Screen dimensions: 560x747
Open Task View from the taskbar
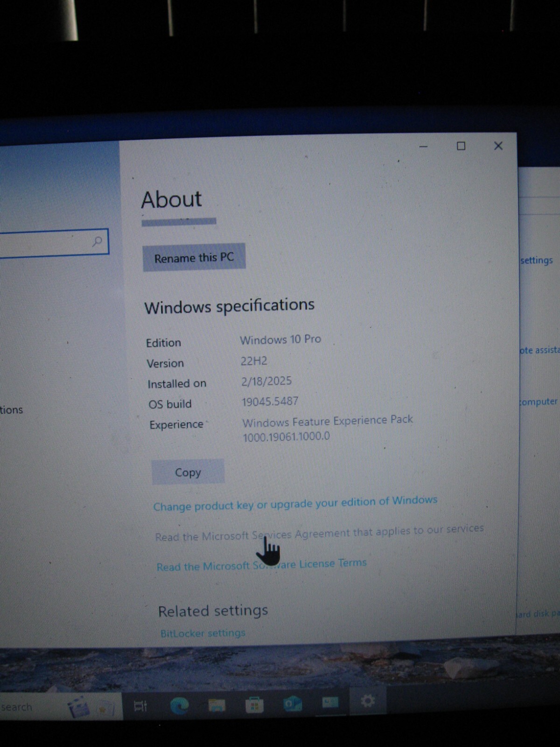(x=140, y=706)
